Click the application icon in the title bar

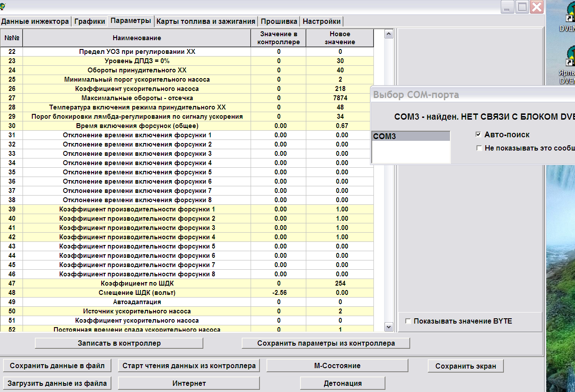click(x=3, y=6)
